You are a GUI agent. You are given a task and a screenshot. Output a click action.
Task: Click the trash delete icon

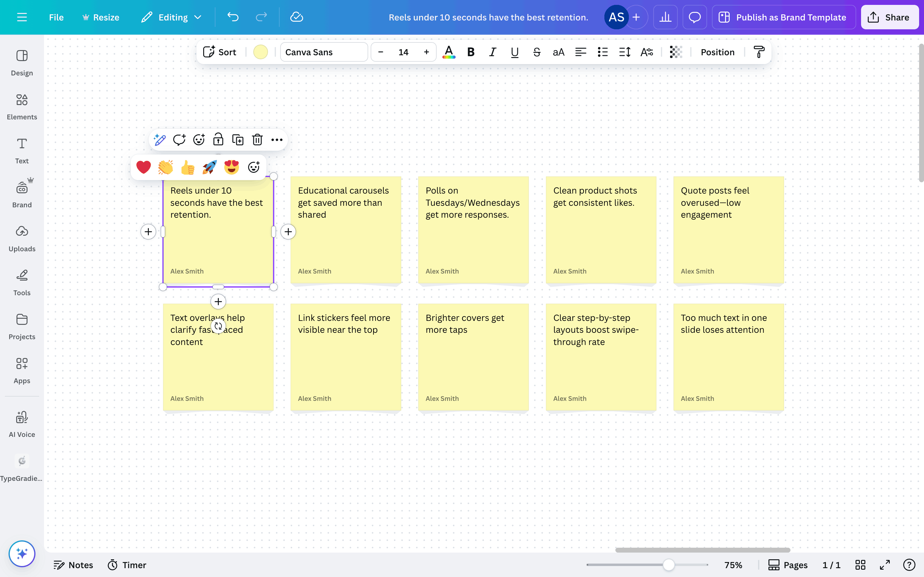point(257,140)
